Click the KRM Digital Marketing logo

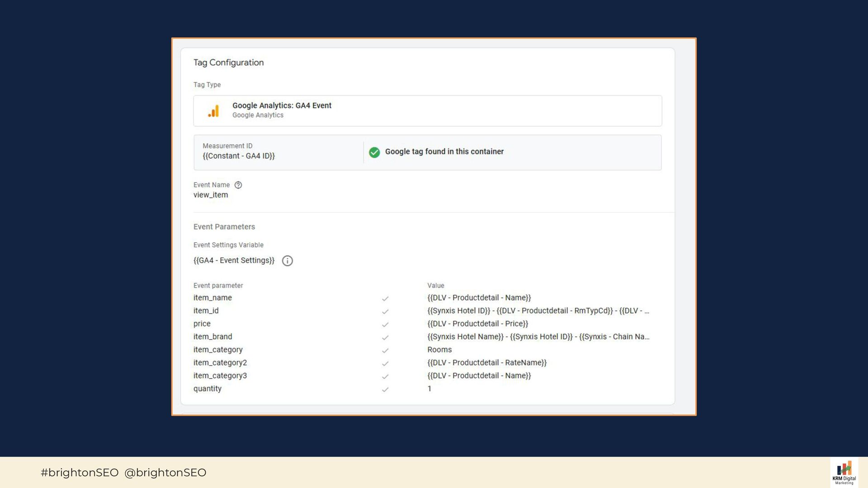(844, 473)
